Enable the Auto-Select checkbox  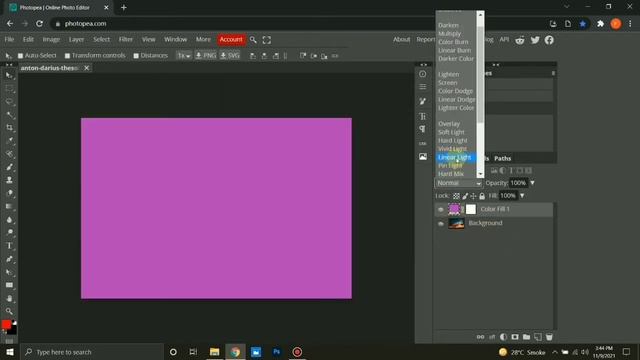[x=20, y=56]
